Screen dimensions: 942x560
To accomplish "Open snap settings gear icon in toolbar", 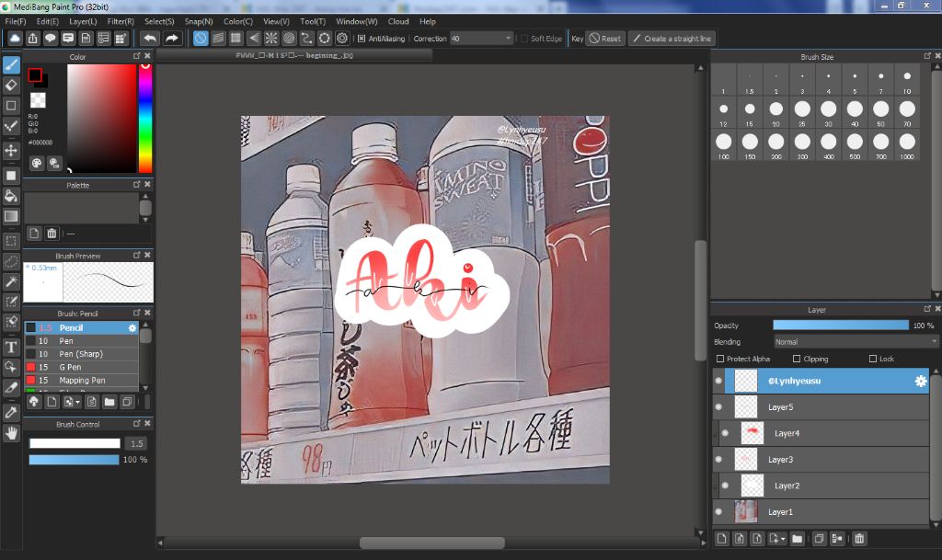I will click(x=342, y=39).
